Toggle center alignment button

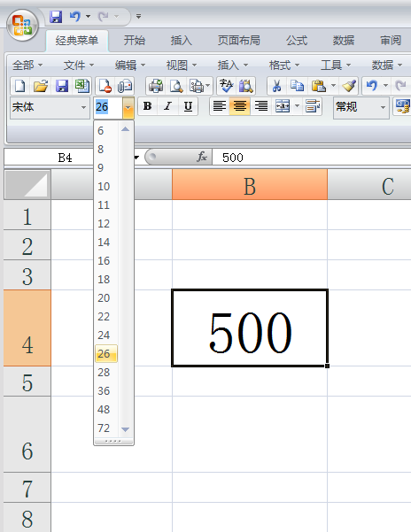click(240, 106)
